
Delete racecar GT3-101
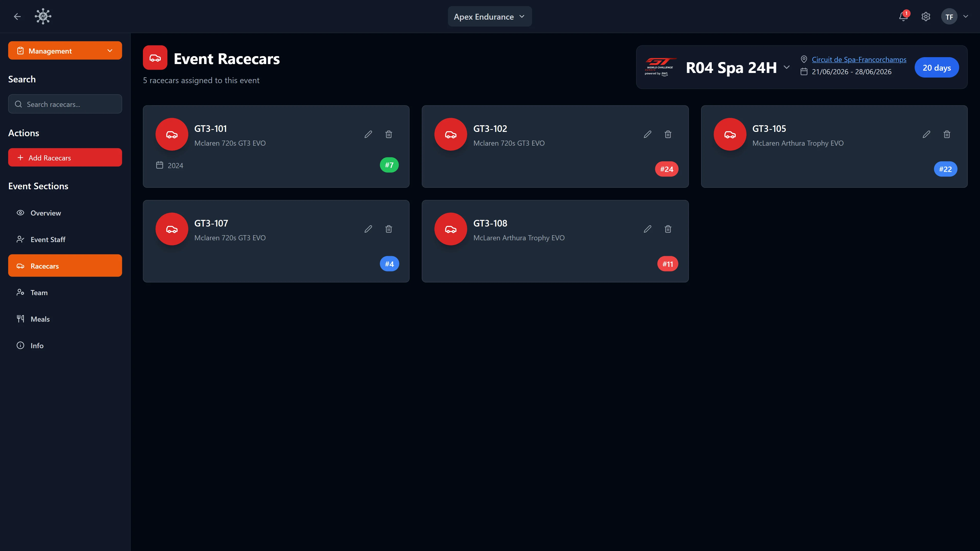[x=388, y=134]
